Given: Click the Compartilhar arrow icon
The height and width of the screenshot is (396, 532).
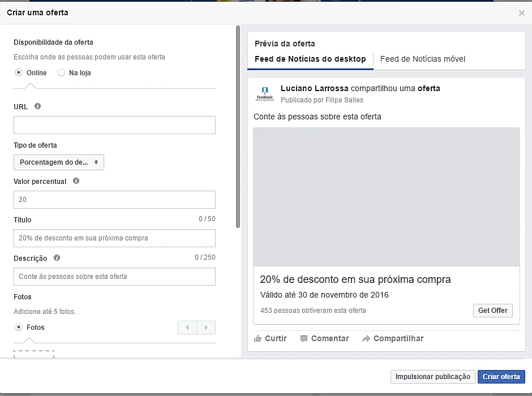Looking at the screenshot, I should [x=366, y=338].
